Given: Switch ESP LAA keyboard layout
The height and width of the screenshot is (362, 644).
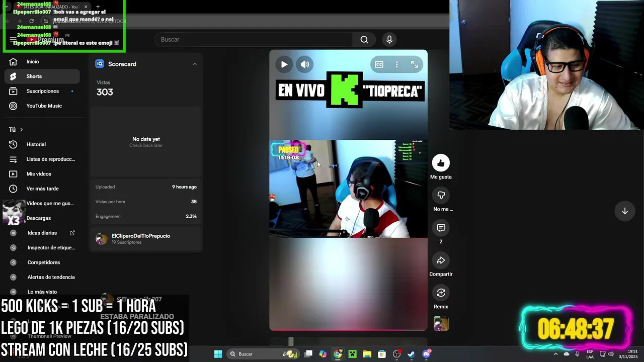Looking at the screenshot, I should coord(590,354).
